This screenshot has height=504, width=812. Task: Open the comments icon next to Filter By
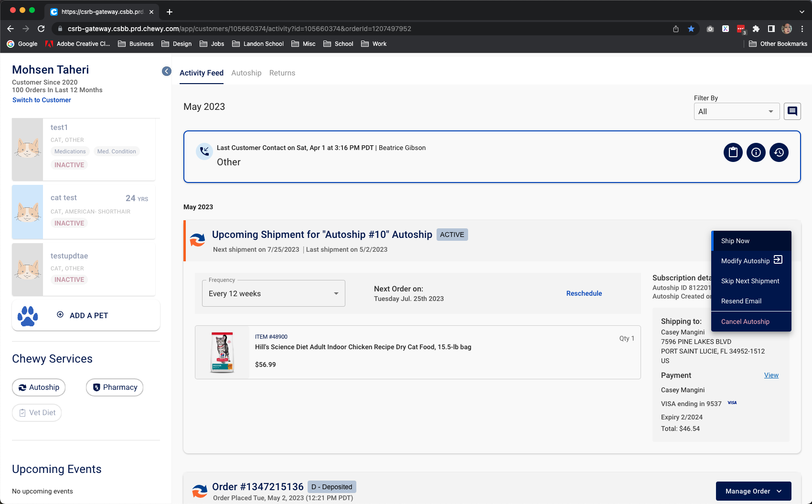coord(792,111)
